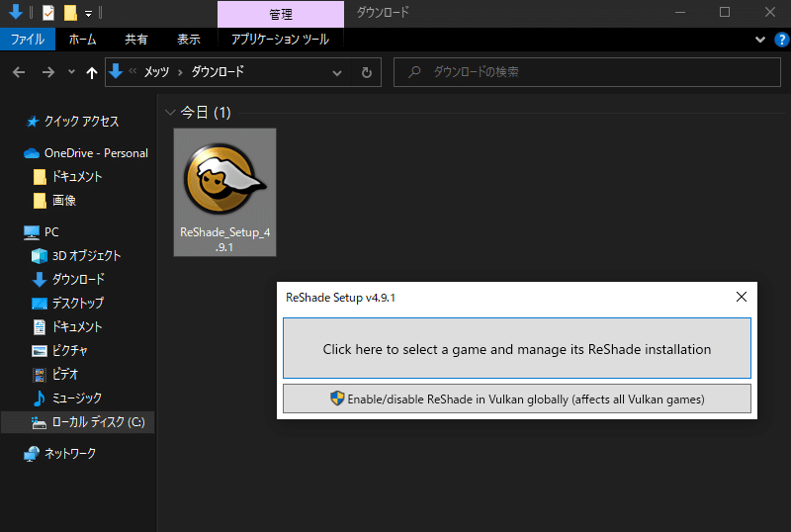Click メッツ in the address path
Viewport: 791px width, 532px height.
click(156, 72)
